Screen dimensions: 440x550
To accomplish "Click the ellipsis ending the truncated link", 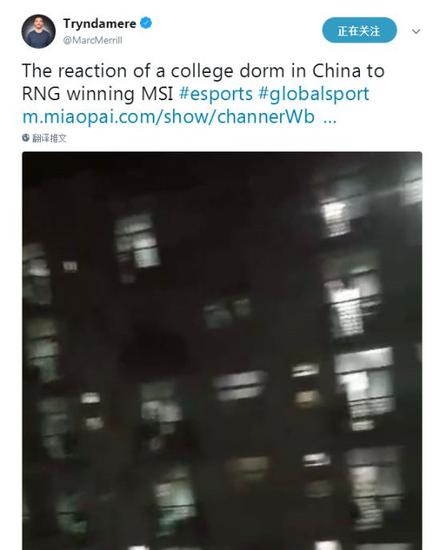I will pyautogui.click(x=329, y=118).
